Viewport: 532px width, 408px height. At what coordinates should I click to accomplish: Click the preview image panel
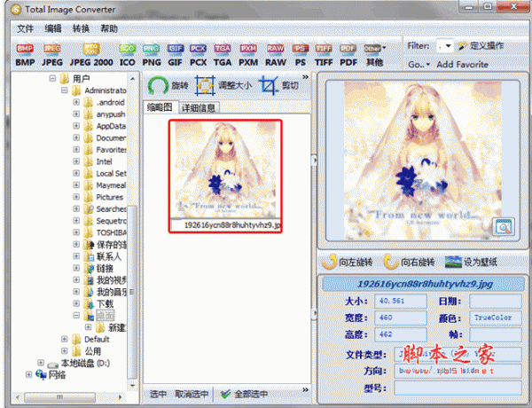tap(422, 161)
